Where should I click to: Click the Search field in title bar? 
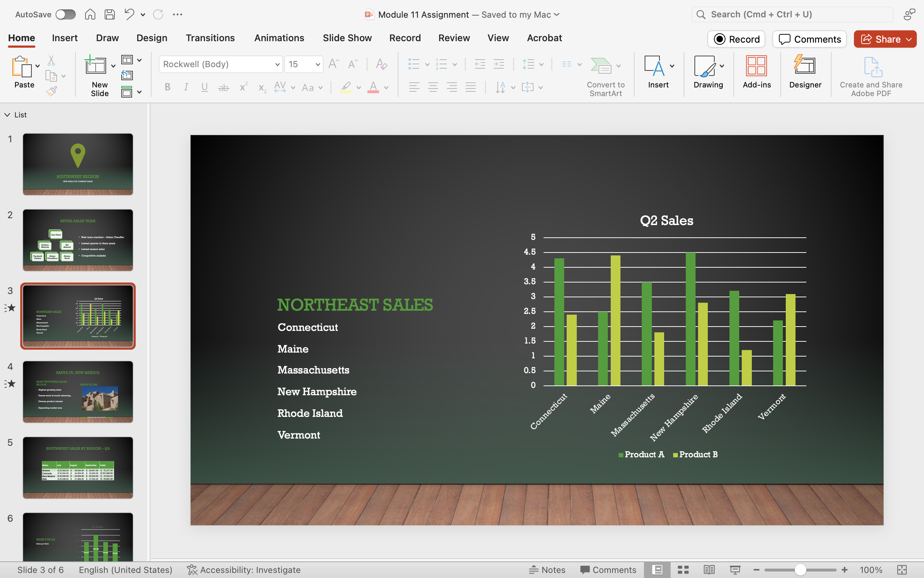(792, 14)
